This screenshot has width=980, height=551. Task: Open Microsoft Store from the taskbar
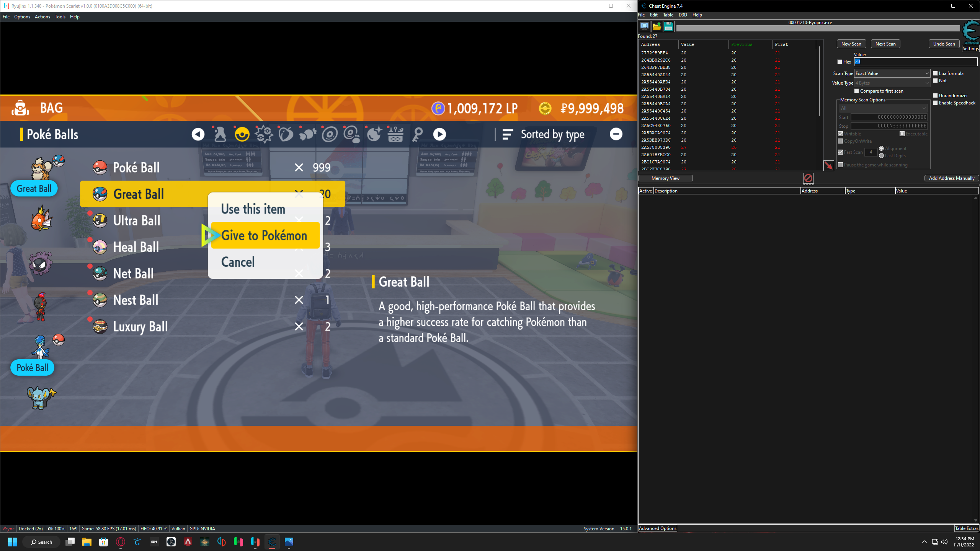coord(104,542)
